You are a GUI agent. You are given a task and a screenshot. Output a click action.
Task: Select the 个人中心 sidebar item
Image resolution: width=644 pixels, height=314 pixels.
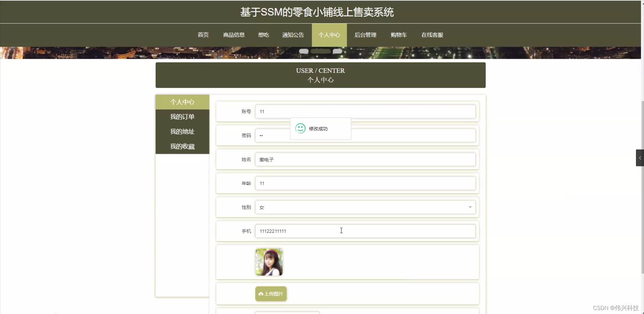tap(182, 102)
